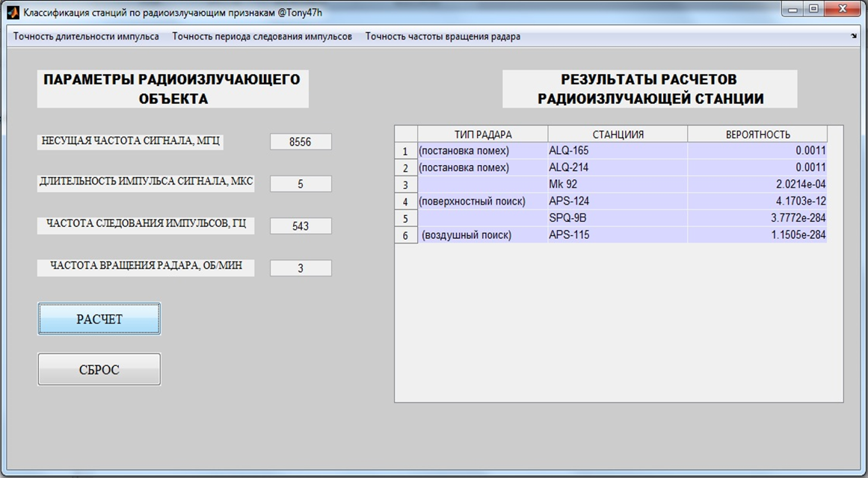Click pulse repetition field showing 543
Image resolution: width=868 pixels, height=478 pixels.
[301, 226]
